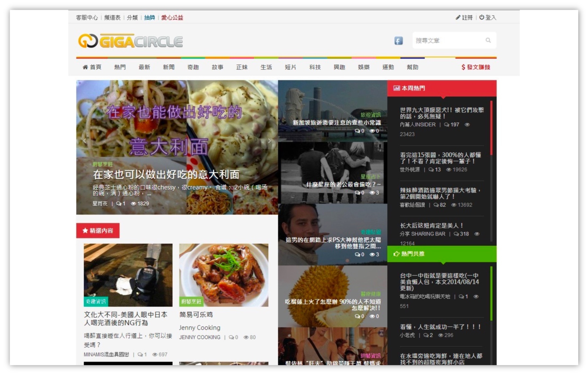Select the 新聞 navigation item
This screenshot has width=588, height=375.
tap(169, 67)
